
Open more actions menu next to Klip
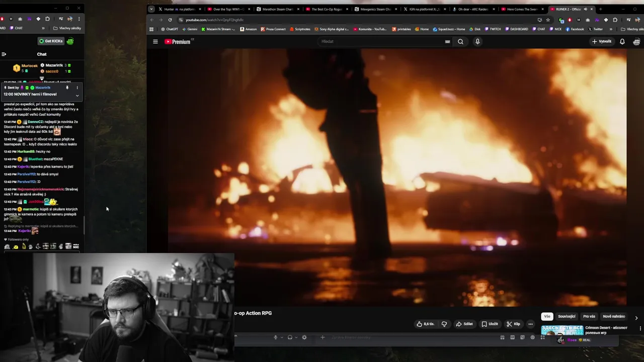(530, 324)
